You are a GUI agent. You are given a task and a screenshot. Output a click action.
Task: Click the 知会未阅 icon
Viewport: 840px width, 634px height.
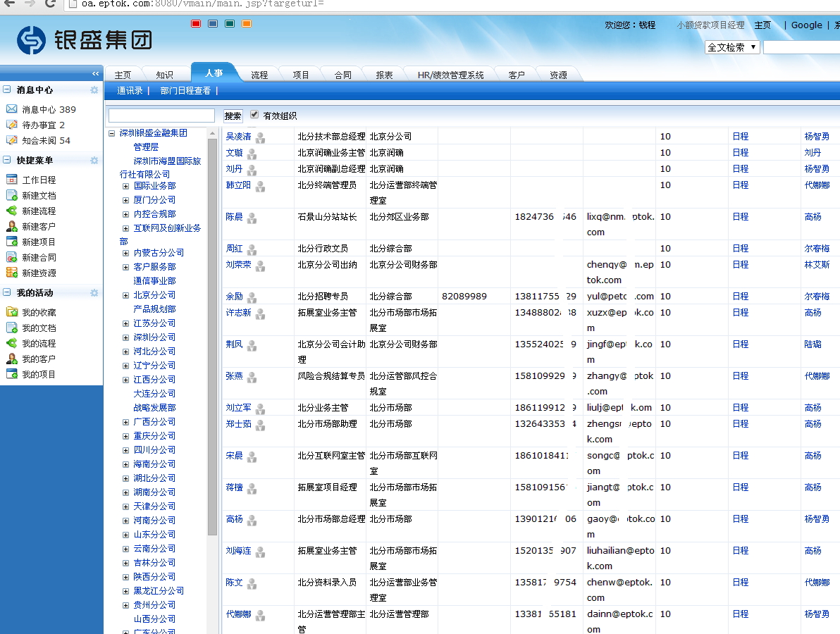coord(12,140)
